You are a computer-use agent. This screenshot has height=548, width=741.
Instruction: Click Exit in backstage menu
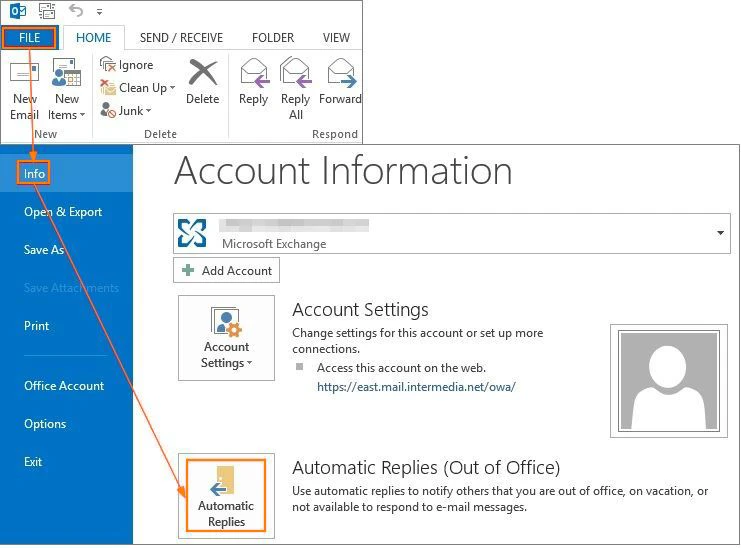33,462
